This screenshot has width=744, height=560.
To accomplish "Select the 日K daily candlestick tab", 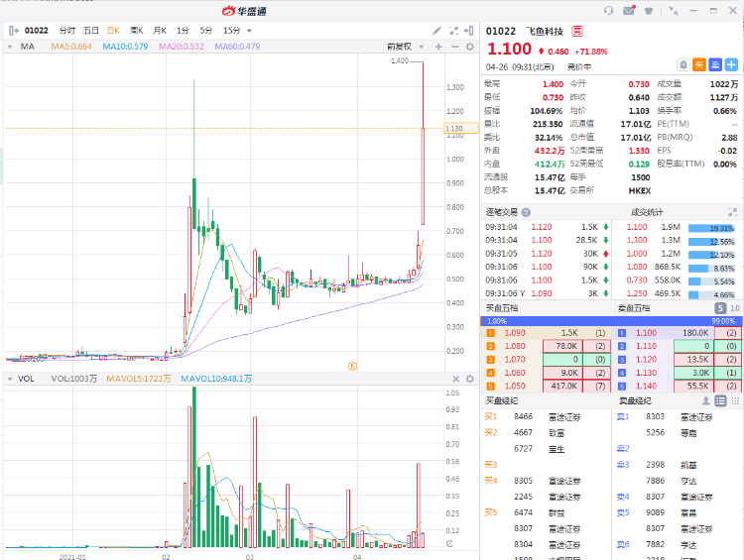I will pyautogui.click(x=113, y=31).
